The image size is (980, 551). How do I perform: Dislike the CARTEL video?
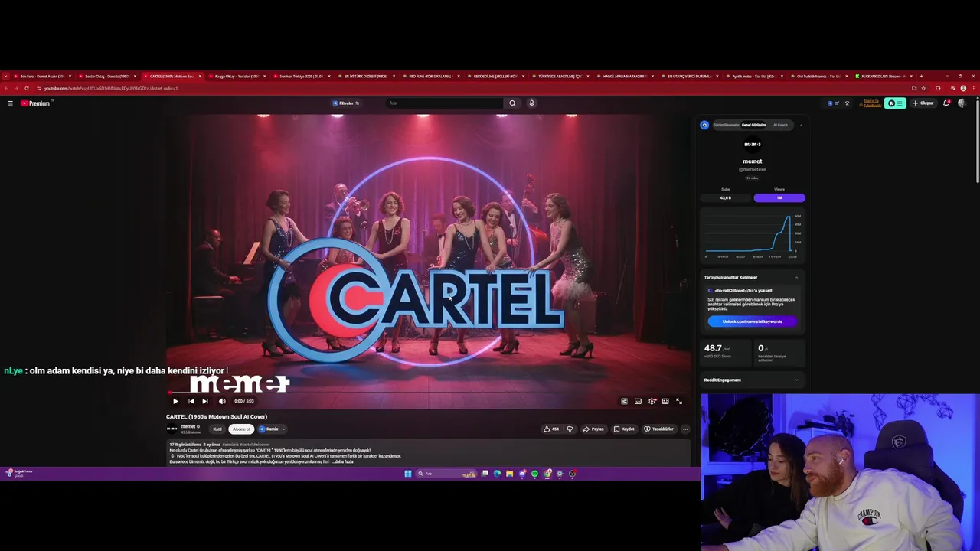569,429
